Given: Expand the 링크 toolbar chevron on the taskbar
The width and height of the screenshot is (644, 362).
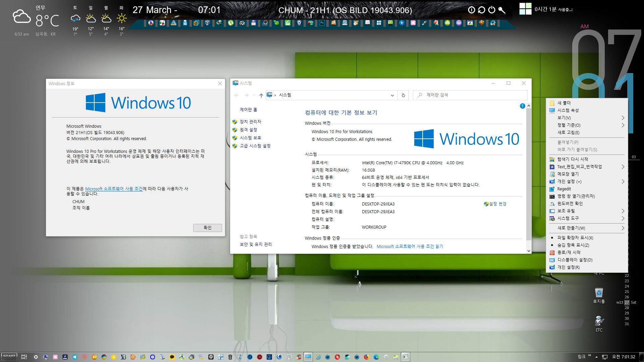Looking at the screenshot, I should (x=589, y=356).
